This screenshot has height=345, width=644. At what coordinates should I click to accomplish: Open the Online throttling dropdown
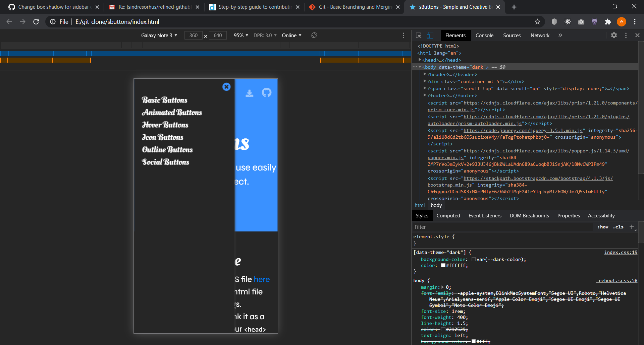click(x=291, y=35)
